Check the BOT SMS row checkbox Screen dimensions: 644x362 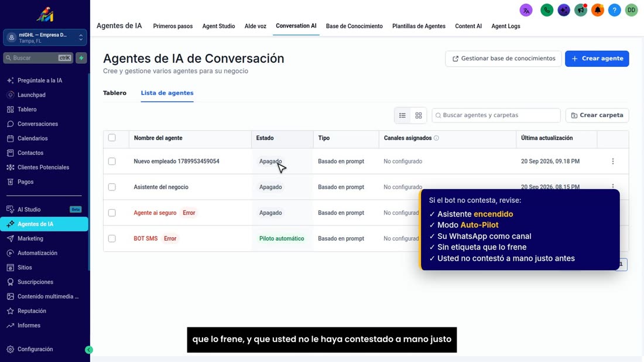(112, 239)
